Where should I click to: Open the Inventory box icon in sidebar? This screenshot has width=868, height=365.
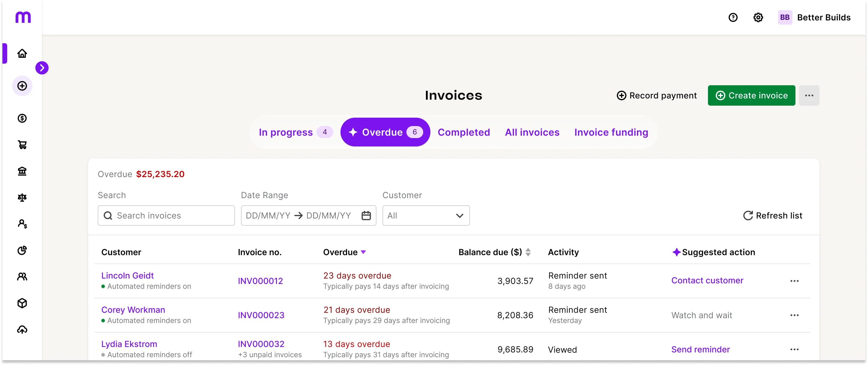22,303
